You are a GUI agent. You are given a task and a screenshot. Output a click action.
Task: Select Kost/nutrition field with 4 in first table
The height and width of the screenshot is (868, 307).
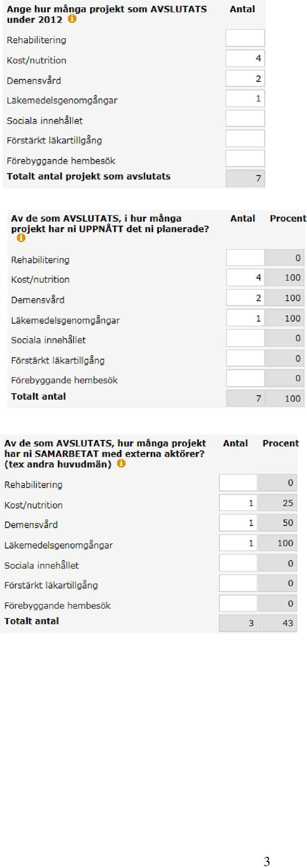(x=245, y=58)
